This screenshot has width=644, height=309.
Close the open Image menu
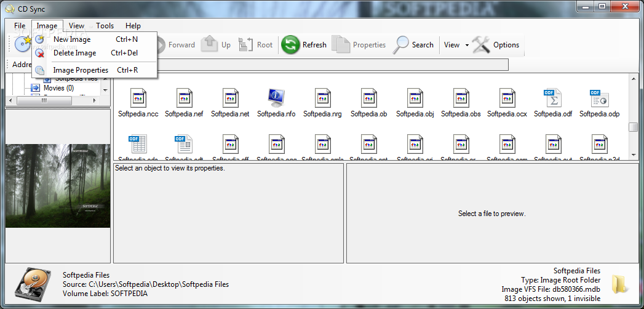(47, 25)
